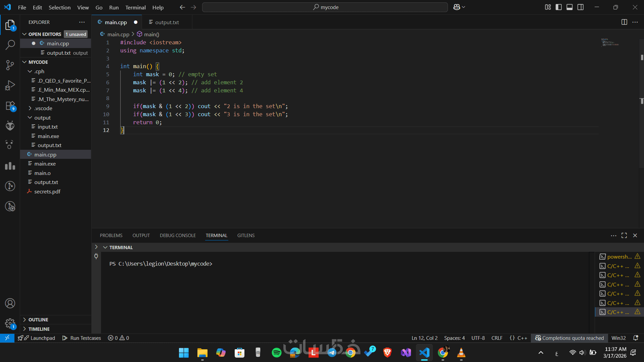
Task: Maximize the terminal panel size
Action: pyautogui.click(x=624, y=235)
